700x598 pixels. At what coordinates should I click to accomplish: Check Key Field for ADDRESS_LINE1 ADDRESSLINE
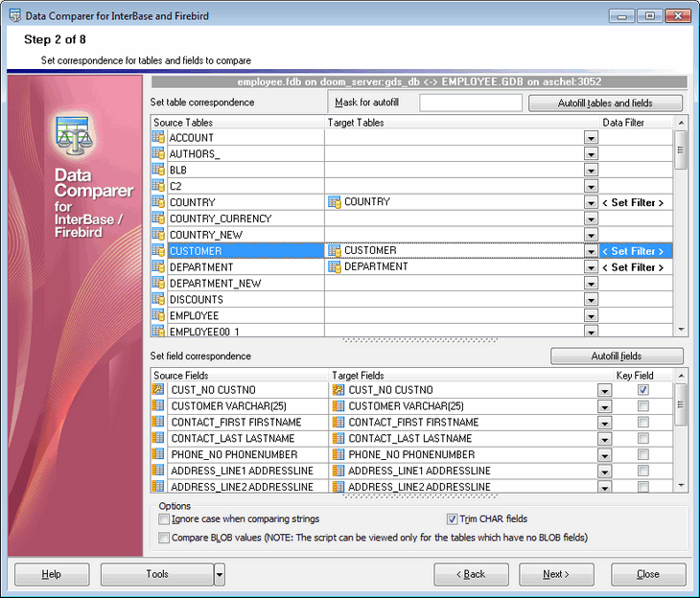[x=642, y=471]
